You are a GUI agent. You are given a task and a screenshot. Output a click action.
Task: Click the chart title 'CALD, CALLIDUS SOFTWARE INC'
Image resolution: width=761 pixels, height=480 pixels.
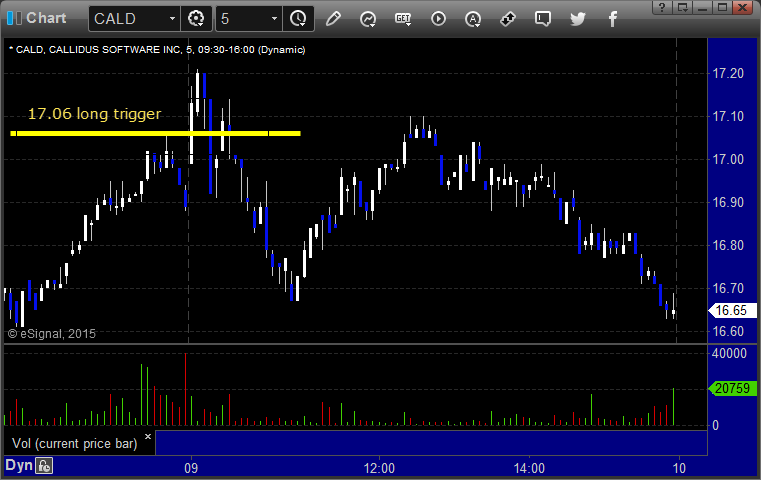tap(98, 50)
